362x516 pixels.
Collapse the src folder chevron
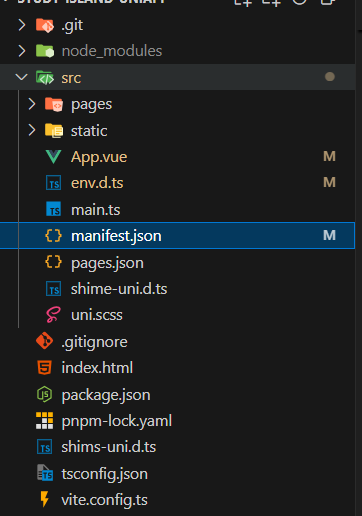(22, 77)
